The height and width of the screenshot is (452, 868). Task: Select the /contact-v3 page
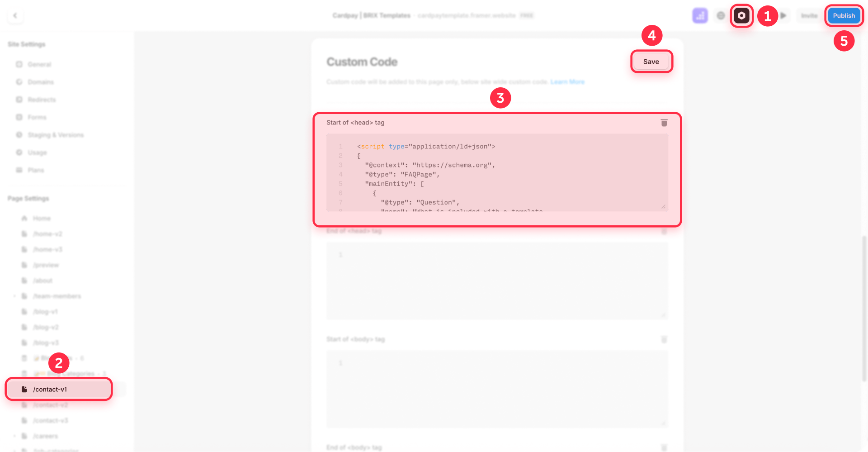pyautogui.click(x=50, y=420)
